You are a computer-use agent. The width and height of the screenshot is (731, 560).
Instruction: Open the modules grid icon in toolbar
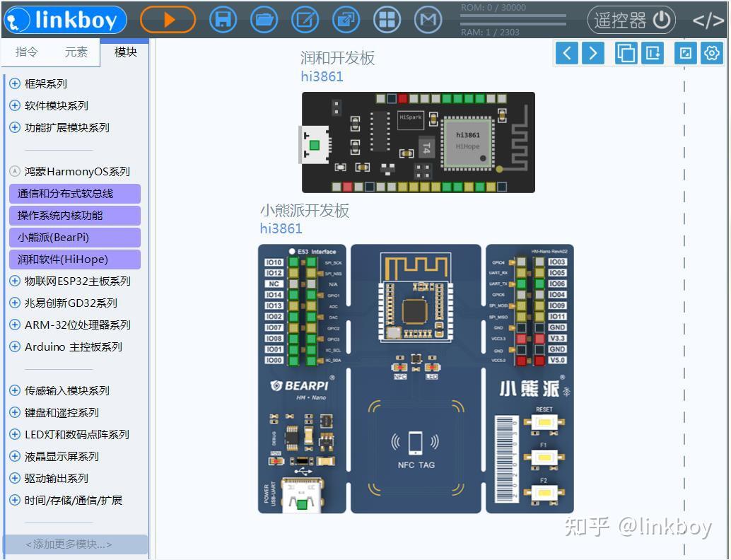click(x=387, y=20)
